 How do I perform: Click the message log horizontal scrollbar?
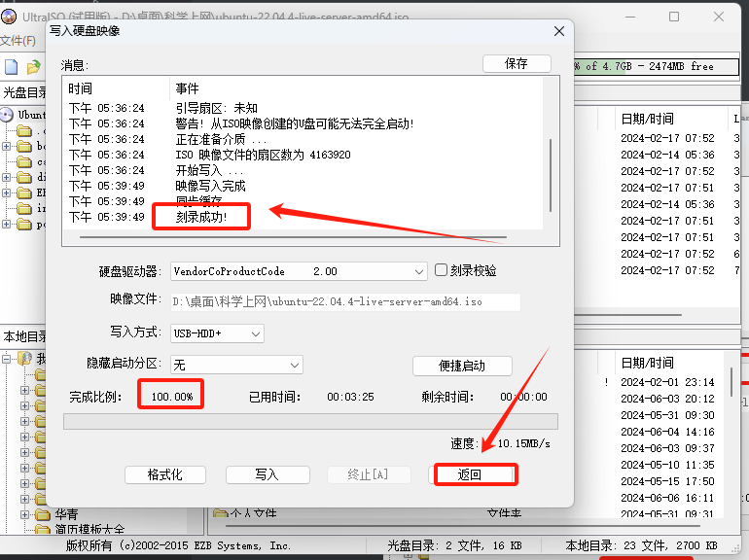[293, 237]
